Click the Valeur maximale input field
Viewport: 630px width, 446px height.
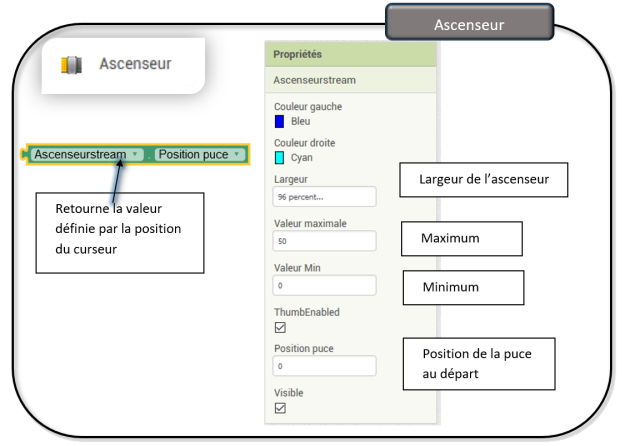point(324,241)
